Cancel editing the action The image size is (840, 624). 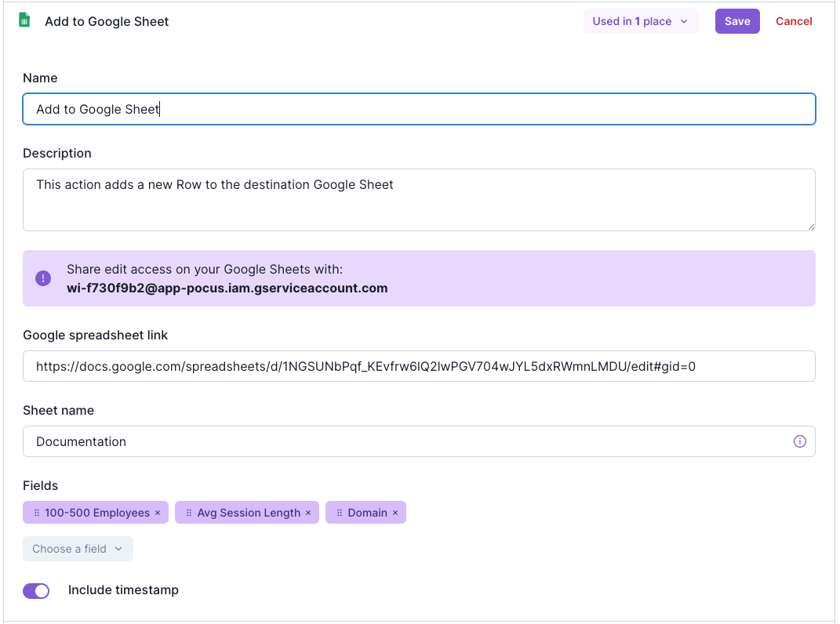click(x=794, y=21)
